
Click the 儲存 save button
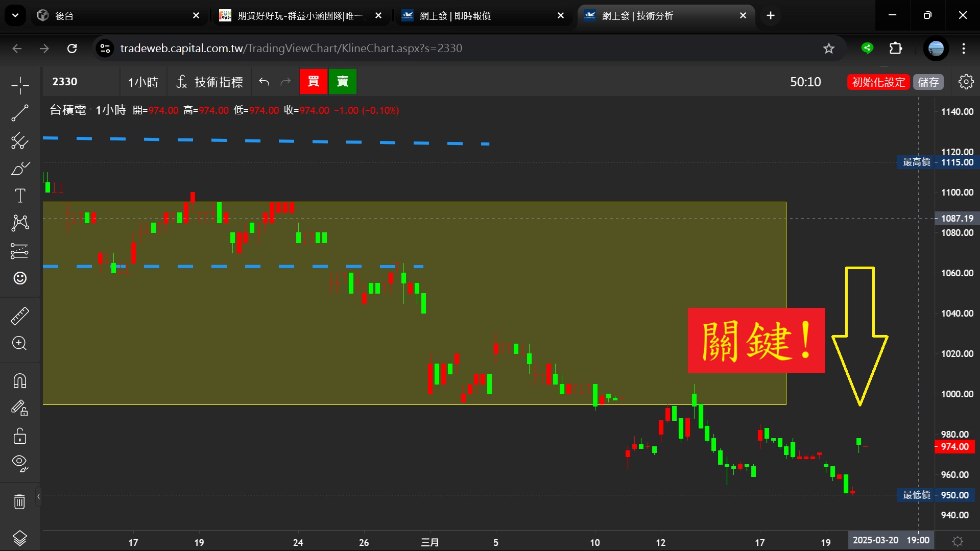click(x=928, y=82)
